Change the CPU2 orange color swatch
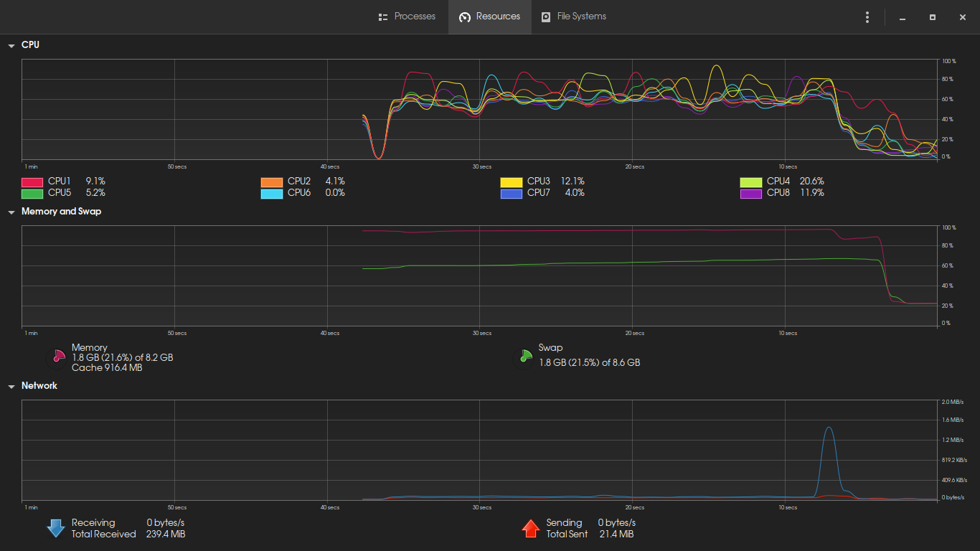Screen dimensions: 980x551 [272, 182]
